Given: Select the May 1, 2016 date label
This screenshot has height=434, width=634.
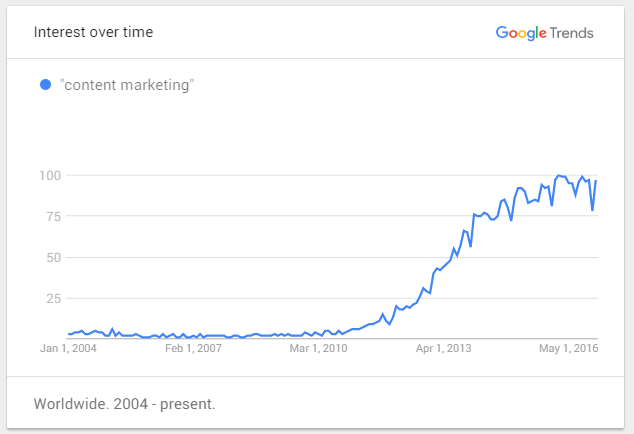Looking at the screenshot, I should tap(569, 349).
